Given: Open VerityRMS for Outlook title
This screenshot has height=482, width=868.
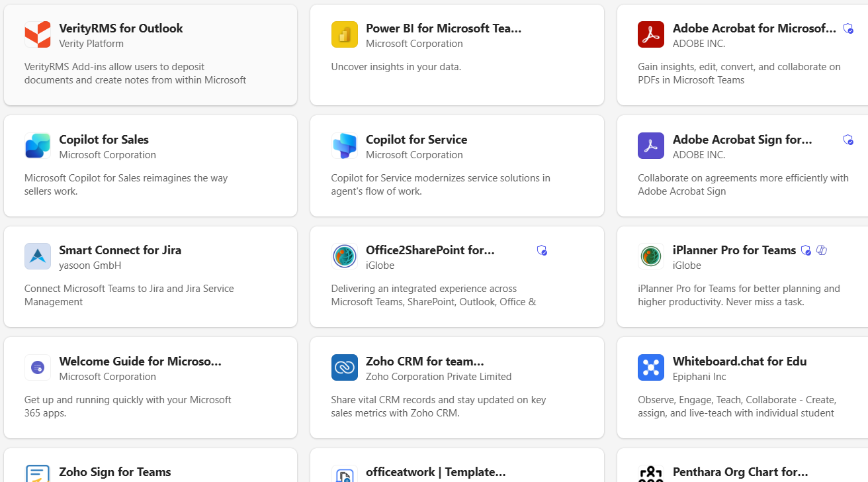Looking at the screenshot, I should [121, 28].
